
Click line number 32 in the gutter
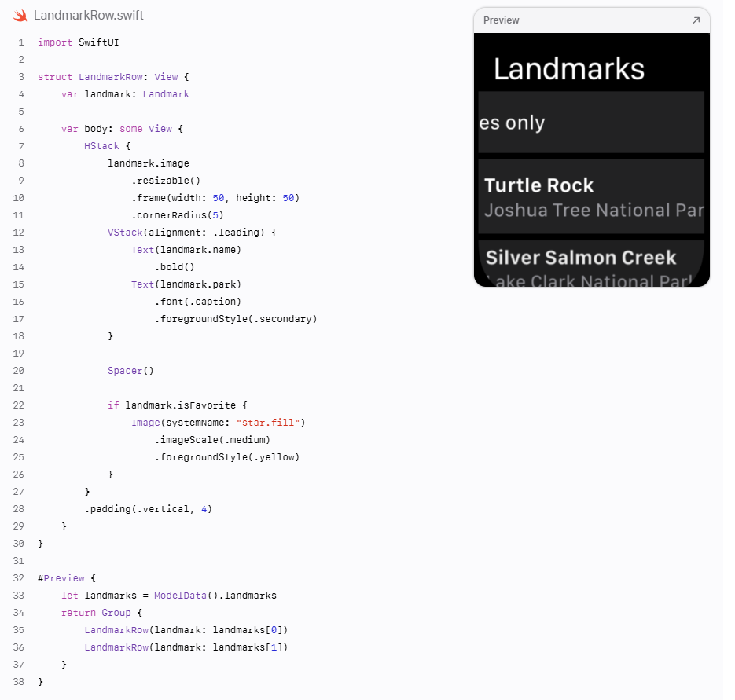(x=19, y=578)
